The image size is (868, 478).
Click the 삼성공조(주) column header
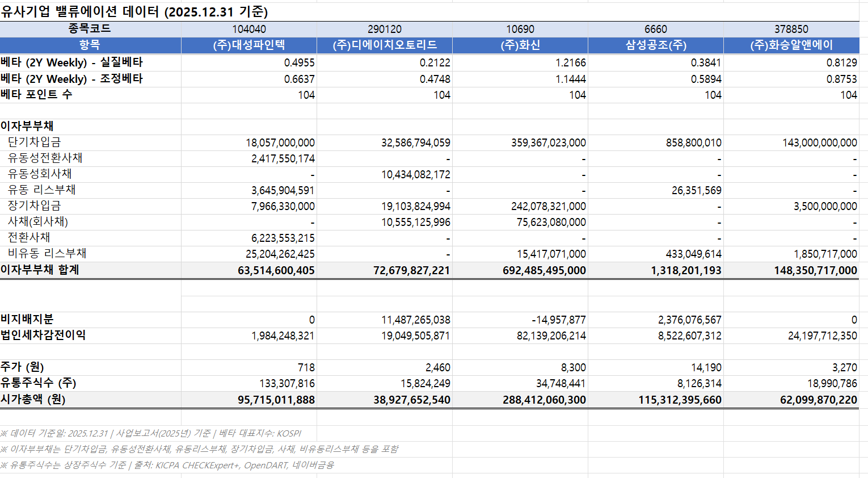pos(656,45)
